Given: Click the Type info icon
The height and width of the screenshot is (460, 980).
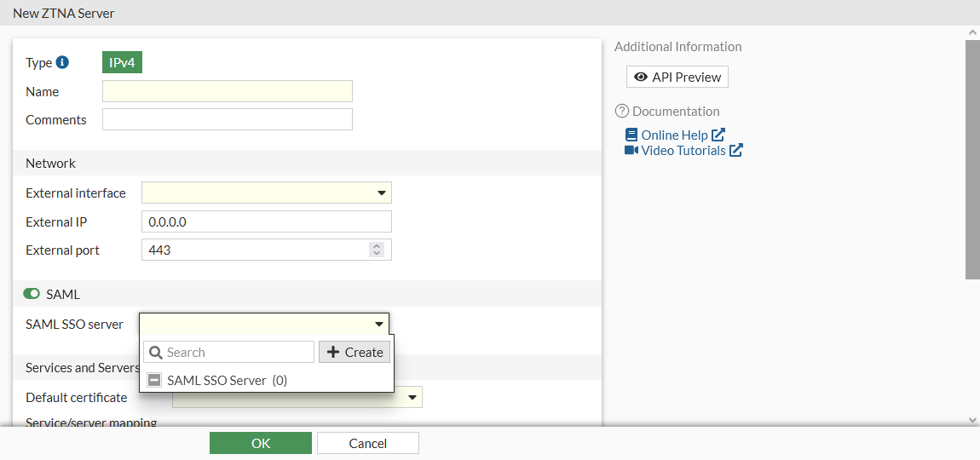Looking at the screenshot, I should (62, 62).
